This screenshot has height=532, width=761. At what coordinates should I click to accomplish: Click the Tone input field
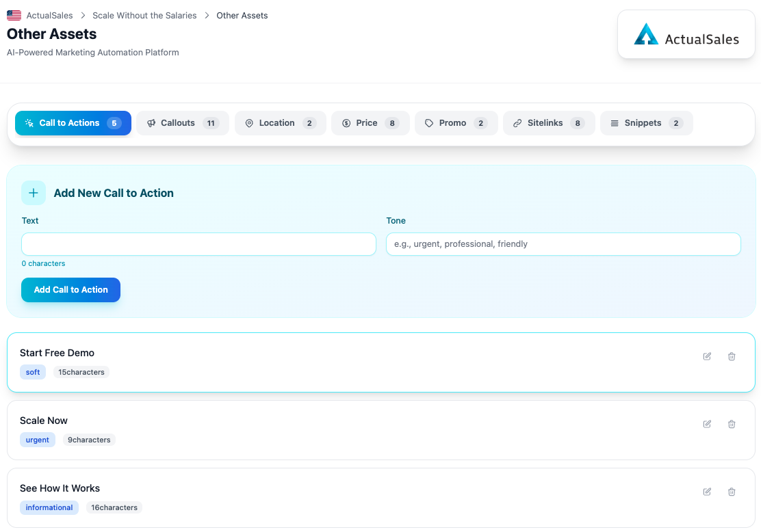pos(563,244)
